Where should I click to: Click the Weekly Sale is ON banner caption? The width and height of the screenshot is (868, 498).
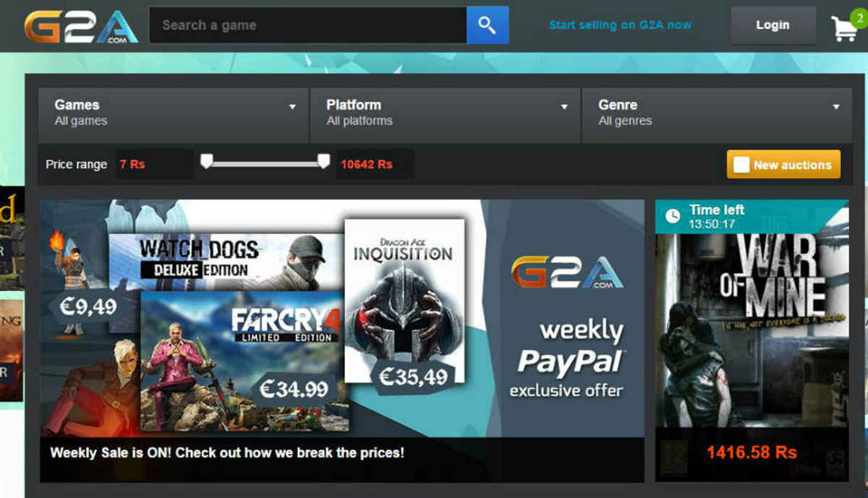[227, 453]
